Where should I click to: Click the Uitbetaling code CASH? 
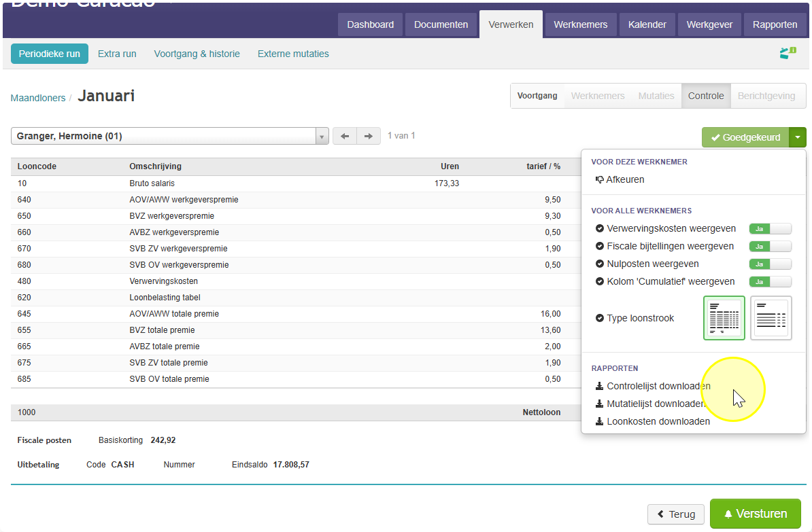(122, 465)
